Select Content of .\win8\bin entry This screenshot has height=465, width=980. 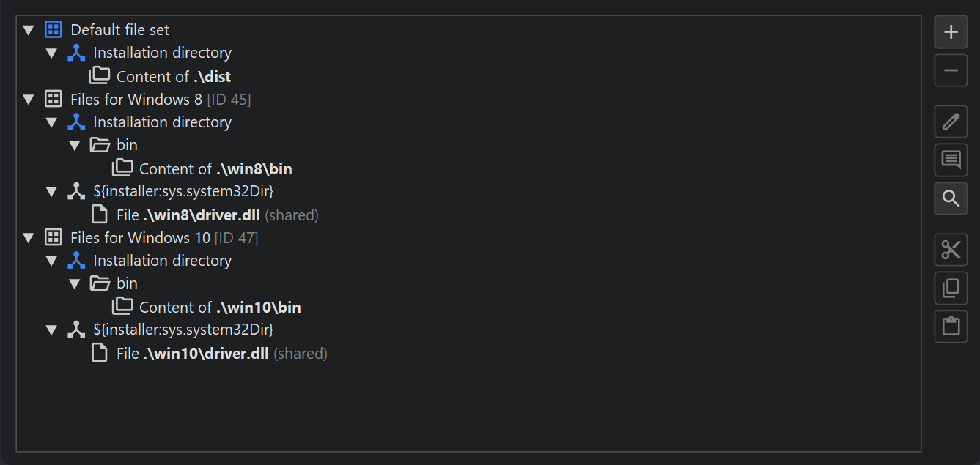coord(215,169)
